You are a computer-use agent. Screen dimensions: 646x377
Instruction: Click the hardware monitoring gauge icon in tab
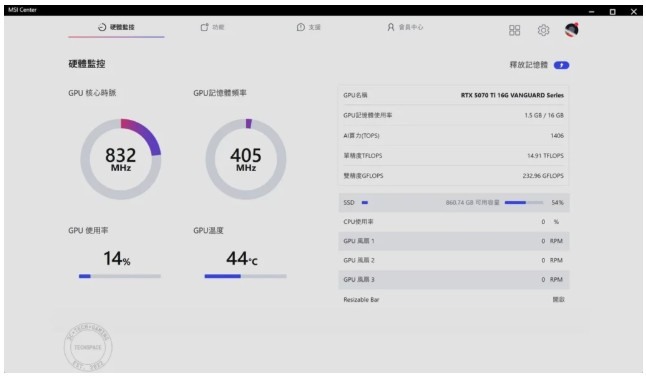[x=102, y=27]
